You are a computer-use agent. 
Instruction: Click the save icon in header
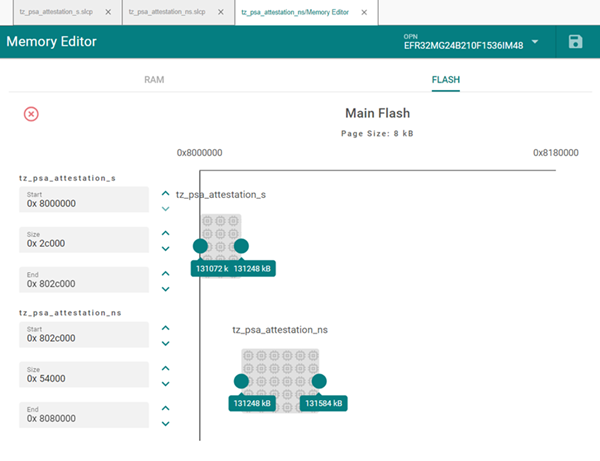[575, 41]
